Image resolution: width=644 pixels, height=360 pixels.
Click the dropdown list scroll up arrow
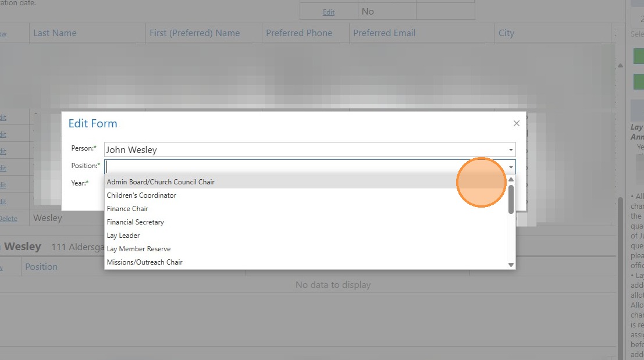[x=511, y=179]
